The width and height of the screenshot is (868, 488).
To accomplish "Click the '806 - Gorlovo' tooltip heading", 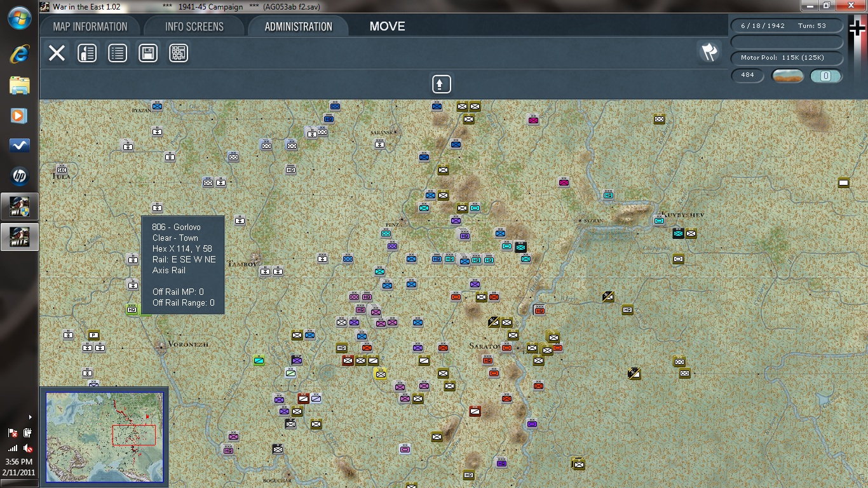I will click(177, 227).
